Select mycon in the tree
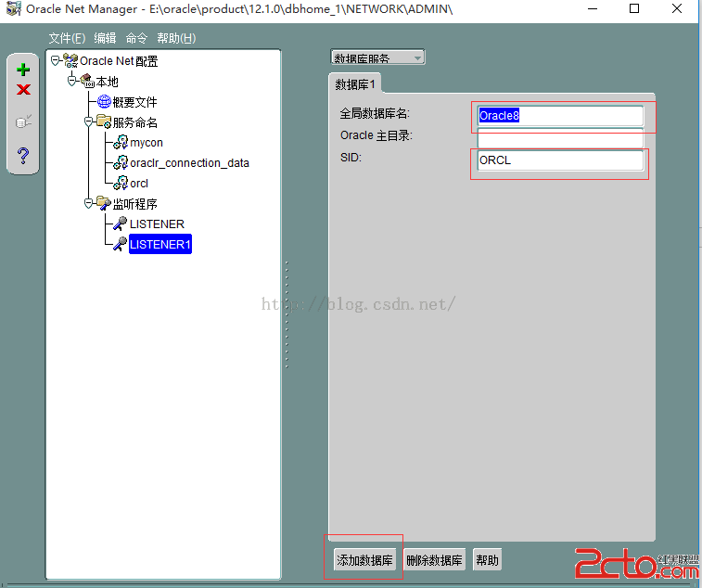This screenshot has width=702, height=588. 147,143
